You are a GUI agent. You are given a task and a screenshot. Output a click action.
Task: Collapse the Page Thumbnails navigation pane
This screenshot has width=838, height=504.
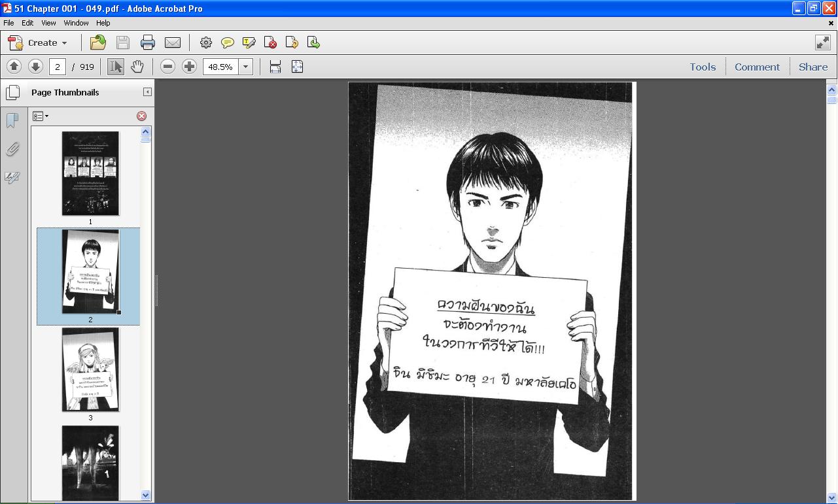[x=147, y=92]
